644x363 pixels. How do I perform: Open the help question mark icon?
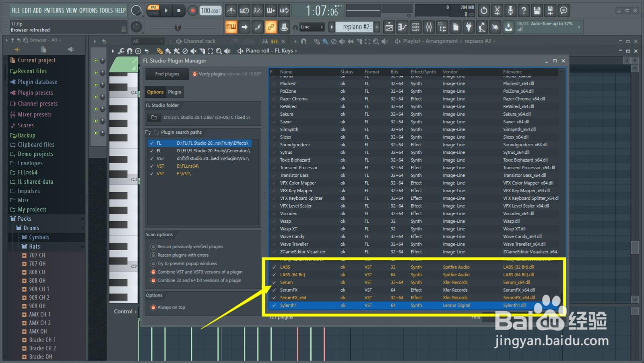(x=524, y=10)
